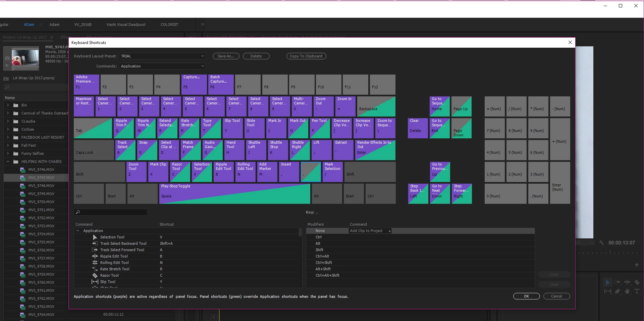Click Ripple Edit Tool icon in list
The height and width of the screenshot is (321, 644).
click(x=95, y=256)
